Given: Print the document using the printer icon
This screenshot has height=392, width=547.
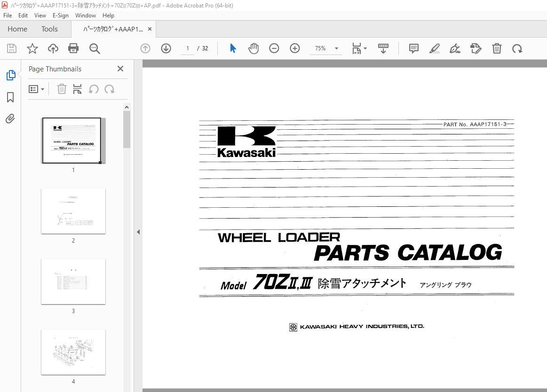Looking at the screenshot, I should click(73, 48).
